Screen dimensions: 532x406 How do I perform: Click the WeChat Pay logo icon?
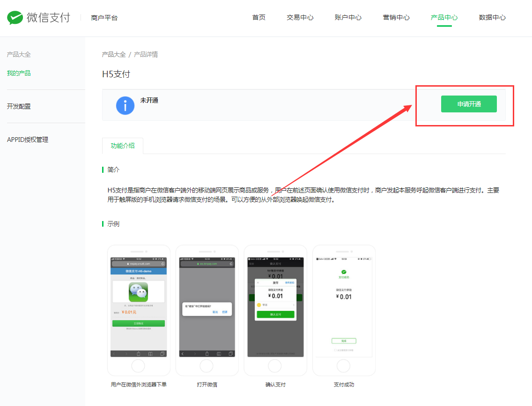[x=15, y=18]
